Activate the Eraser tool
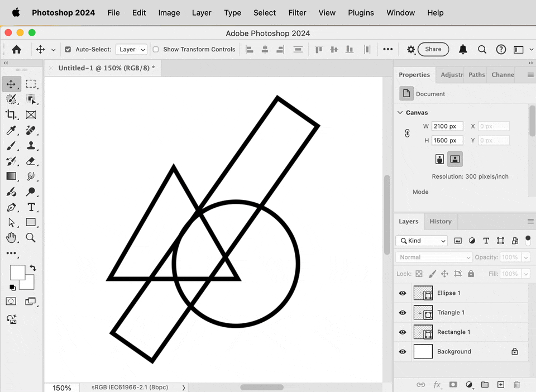 pyautogui.click(x=31, y=161)
